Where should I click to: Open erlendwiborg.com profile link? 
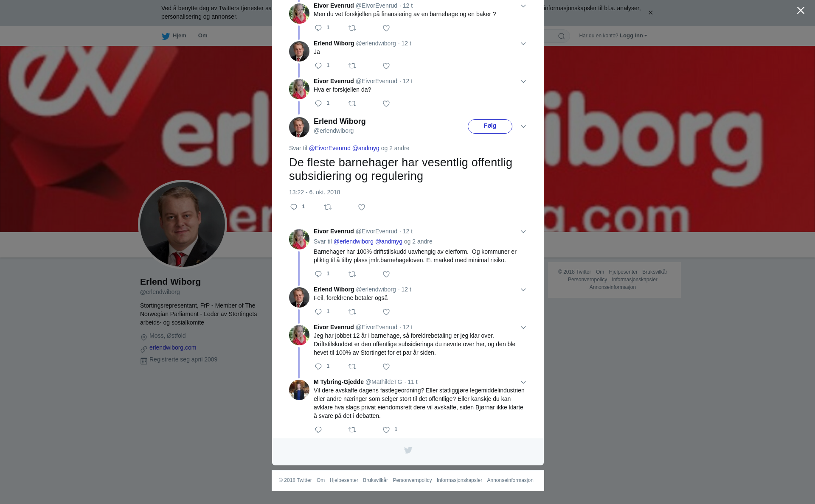(x=173, y=347)
